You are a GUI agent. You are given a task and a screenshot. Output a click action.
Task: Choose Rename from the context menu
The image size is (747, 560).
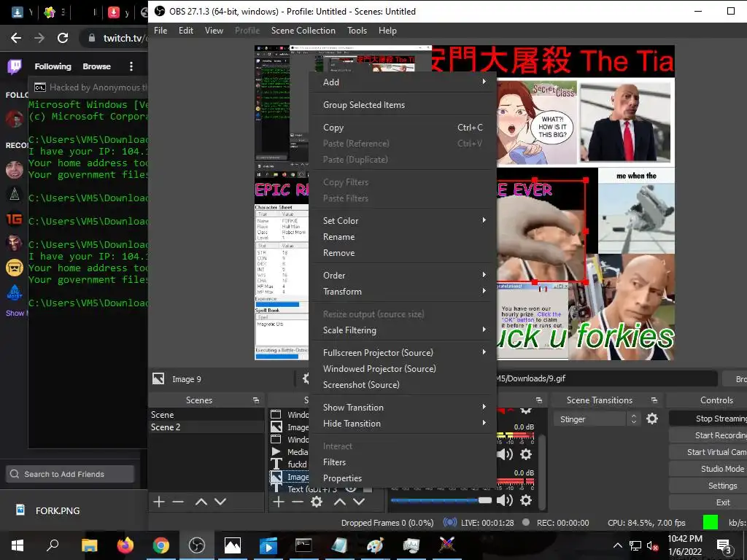pos(403,237)
